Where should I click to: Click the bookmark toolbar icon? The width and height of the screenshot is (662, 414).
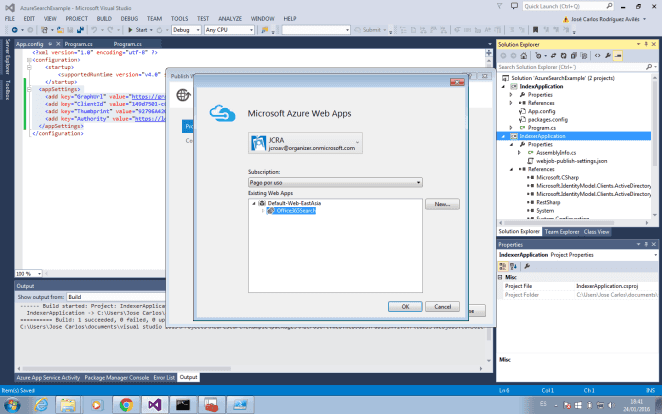(x=535, y=30)
